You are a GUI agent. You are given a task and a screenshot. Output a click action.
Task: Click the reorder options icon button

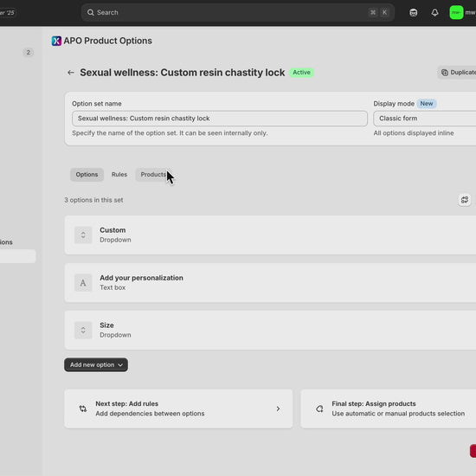(465, 200)
